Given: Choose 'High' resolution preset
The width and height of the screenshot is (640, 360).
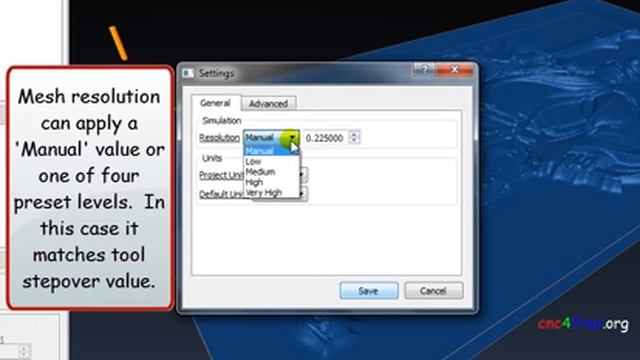Looking at the screenshot, I should point(271,182).
